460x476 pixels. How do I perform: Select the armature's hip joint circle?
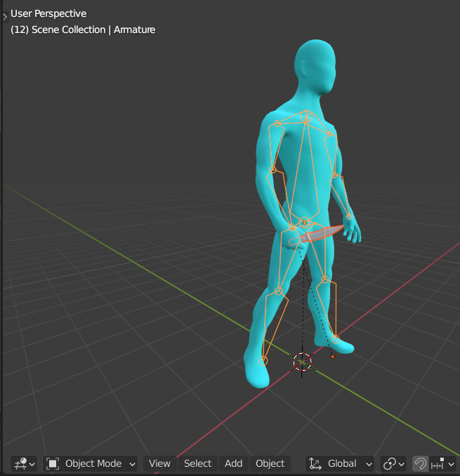click(305, 223)
